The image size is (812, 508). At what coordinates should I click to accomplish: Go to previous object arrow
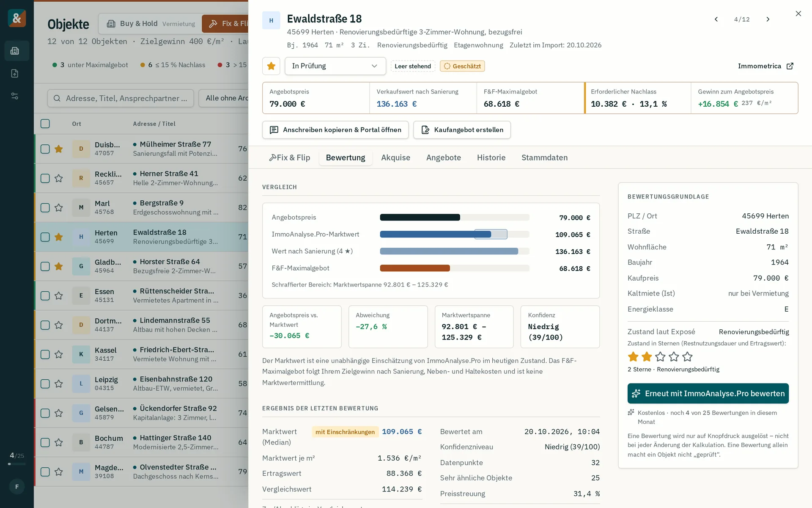716,19
